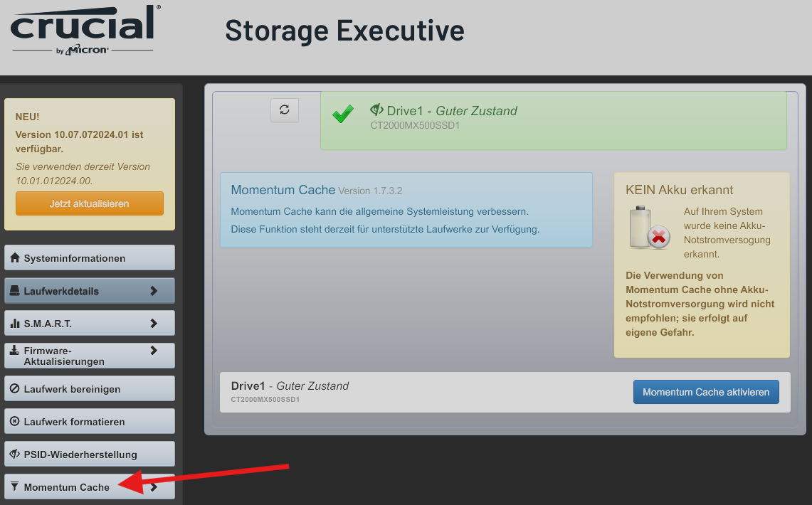Click the Momentum Cache aktivieren button
The width and height of the screenshot is (812, 505).
click(706, 392)
